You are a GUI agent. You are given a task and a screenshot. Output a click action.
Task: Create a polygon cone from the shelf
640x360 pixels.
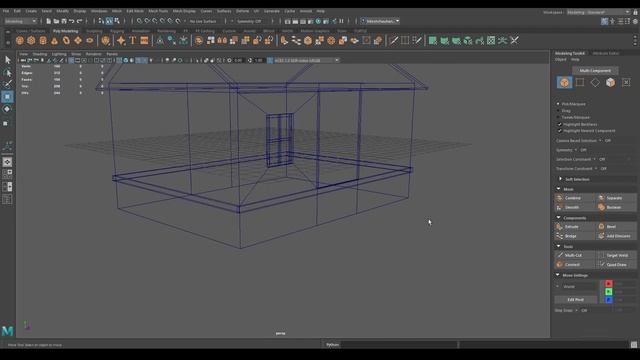tap(55, 40)
